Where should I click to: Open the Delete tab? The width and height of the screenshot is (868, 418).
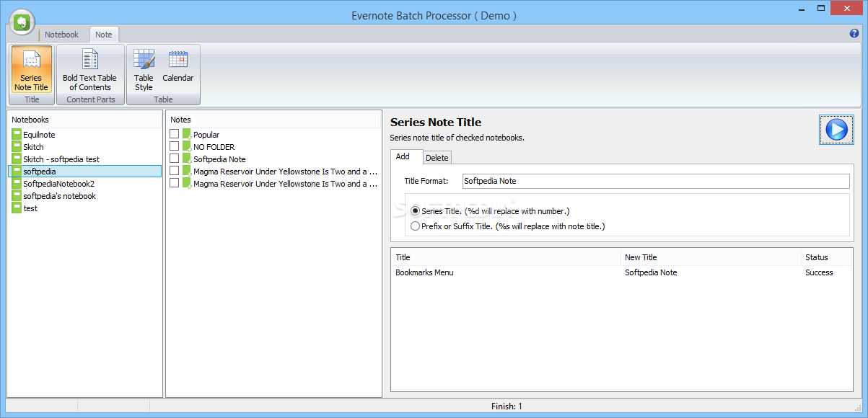437,158
